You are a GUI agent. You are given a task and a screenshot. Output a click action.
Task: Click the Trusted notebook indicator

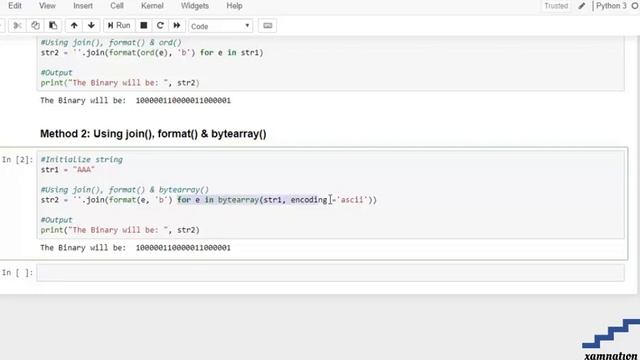click(x=556, y=6)
